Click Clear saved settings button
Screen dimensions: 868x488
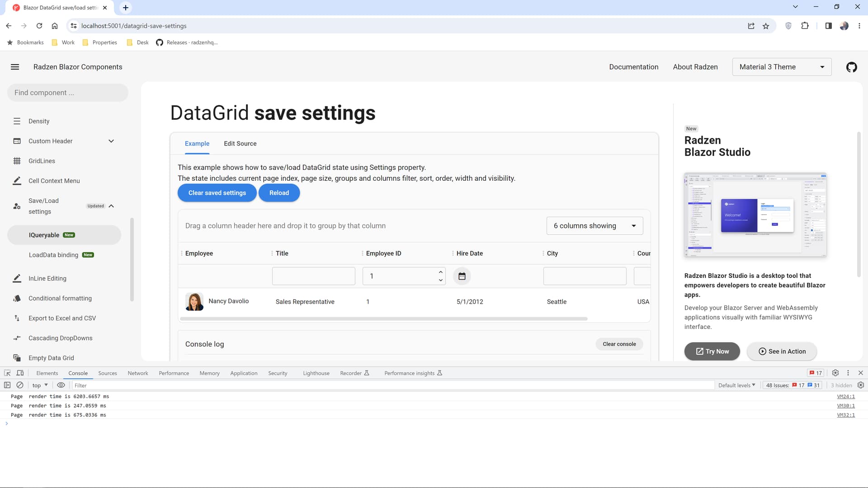coord(217,193)
